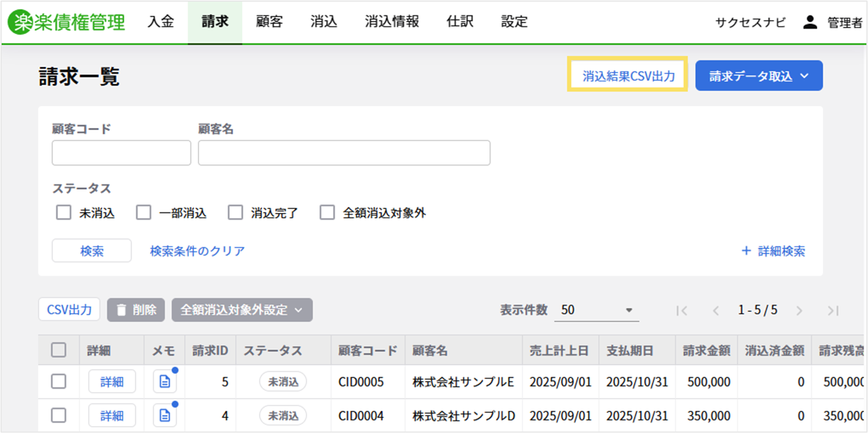Jump to first page arrow icon

[x=681, y=311]
